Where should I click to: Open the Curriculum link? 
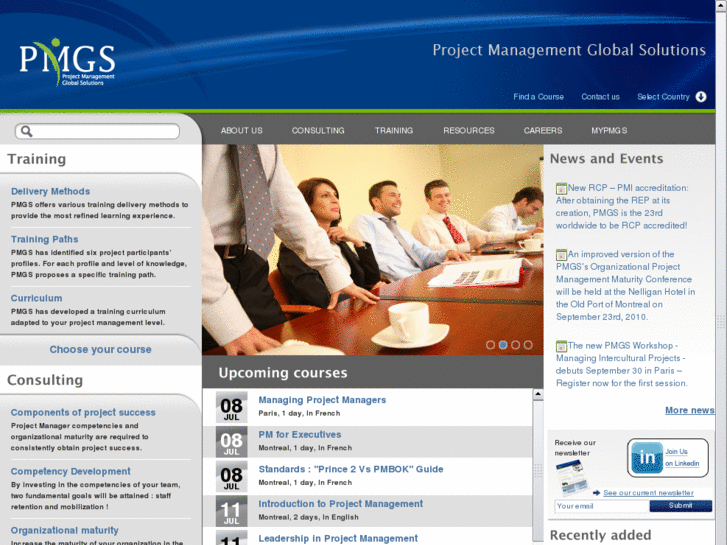(36, 298)
